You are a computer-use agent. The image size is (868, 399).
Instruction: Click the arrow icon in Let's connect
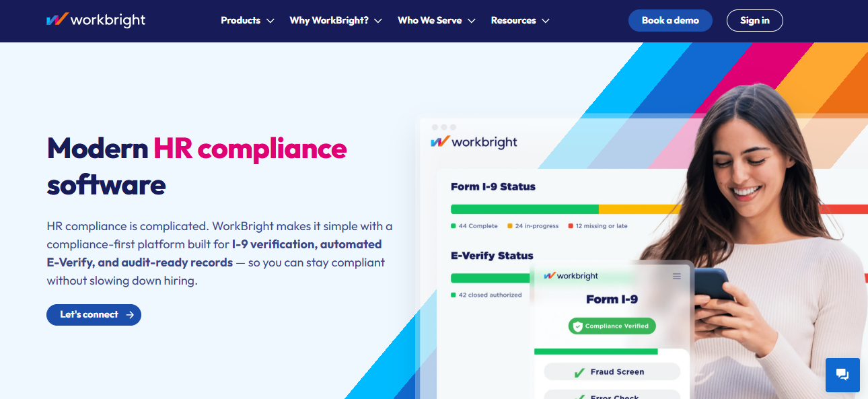point(130,315)
